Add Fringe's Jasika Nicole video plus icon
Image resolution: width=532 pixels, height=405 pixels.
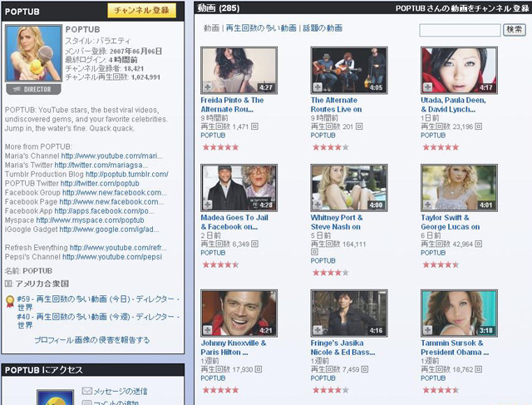pyautogui.click(x=318, y=330)
